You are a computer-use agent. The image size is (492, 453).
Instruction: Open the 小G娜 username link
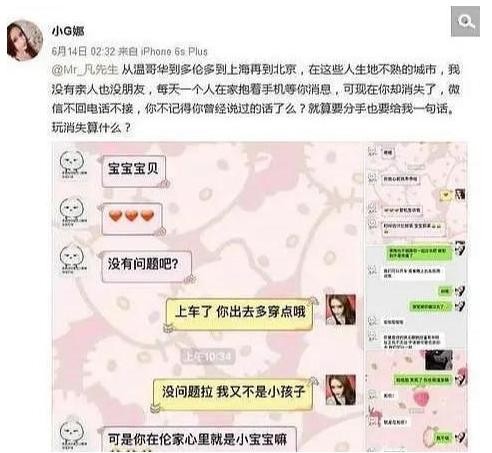68,31
